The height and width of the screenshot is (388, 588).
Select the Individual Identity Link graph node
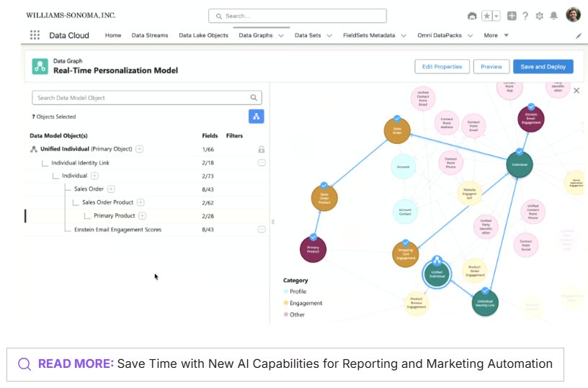pyautogui.click(x=485, y=302)
